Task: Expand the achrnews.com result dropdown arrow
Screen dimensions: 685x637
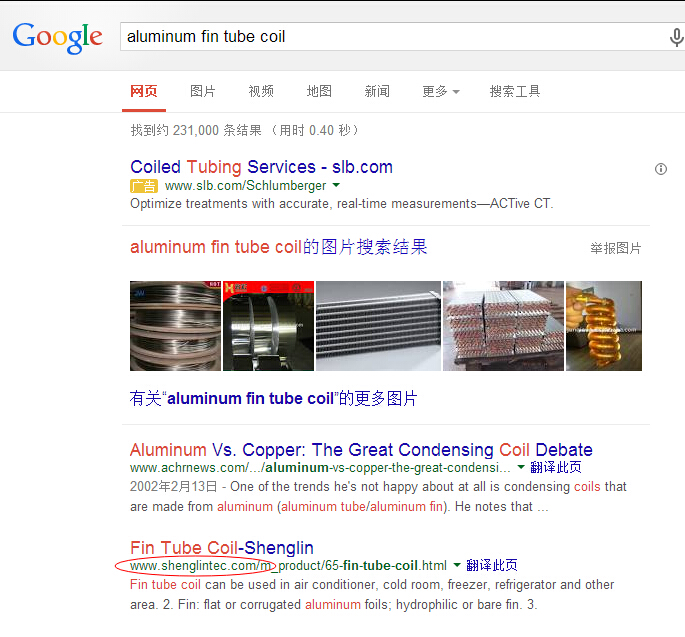Action: point(521,467)
